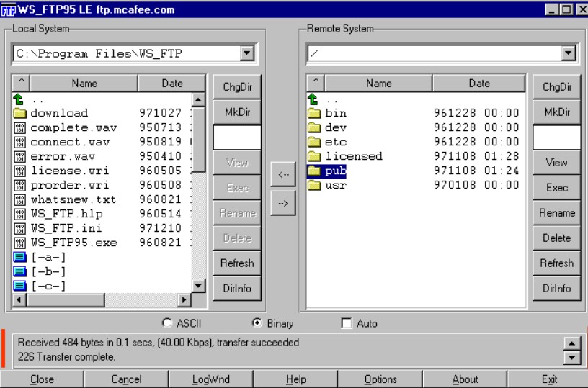This screenshot has height=388, width=588.
Task: Select the whatsnew.txt file icon
Action: 19,199
